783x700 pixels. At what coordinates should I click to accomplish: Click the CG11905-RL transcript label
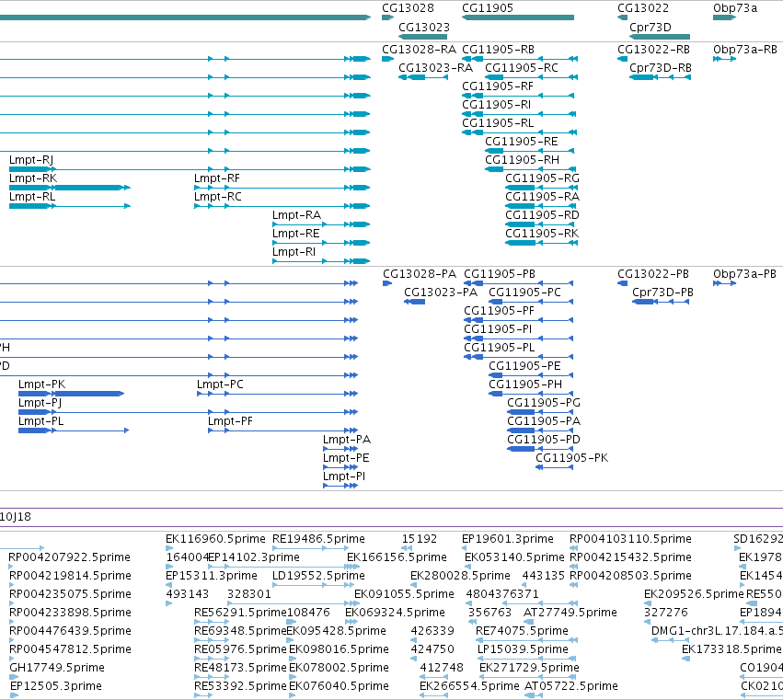pyautogui.click(x=498, y=123)
